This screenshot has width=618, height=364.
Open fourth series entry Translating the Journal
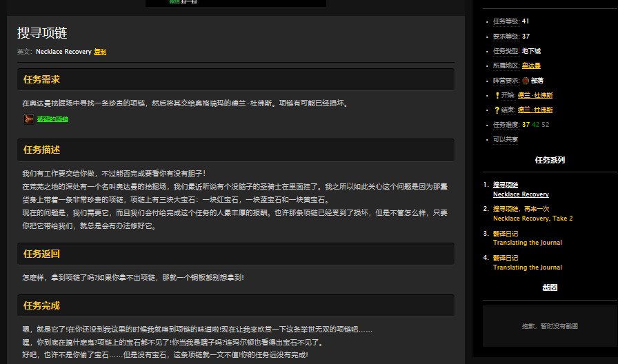coord(527,267)
